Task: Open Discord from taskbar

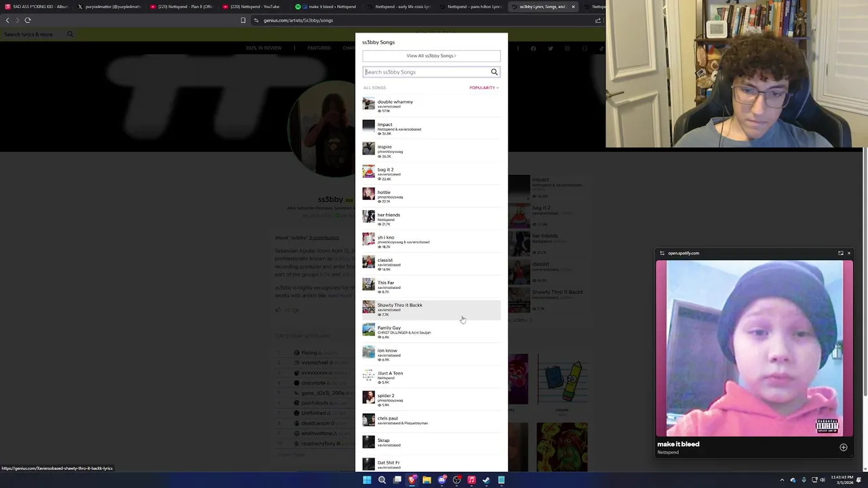Action: 441,480
